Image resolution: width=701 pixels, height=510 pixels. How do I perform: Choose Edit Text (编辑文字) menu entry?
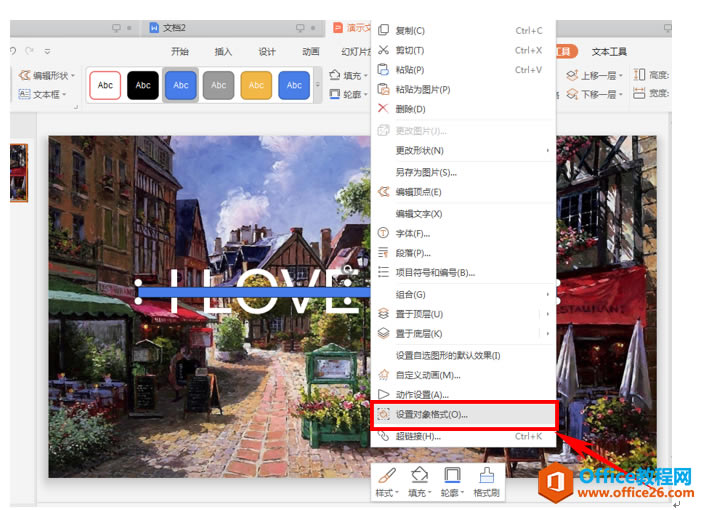click(x=463, y=214)
